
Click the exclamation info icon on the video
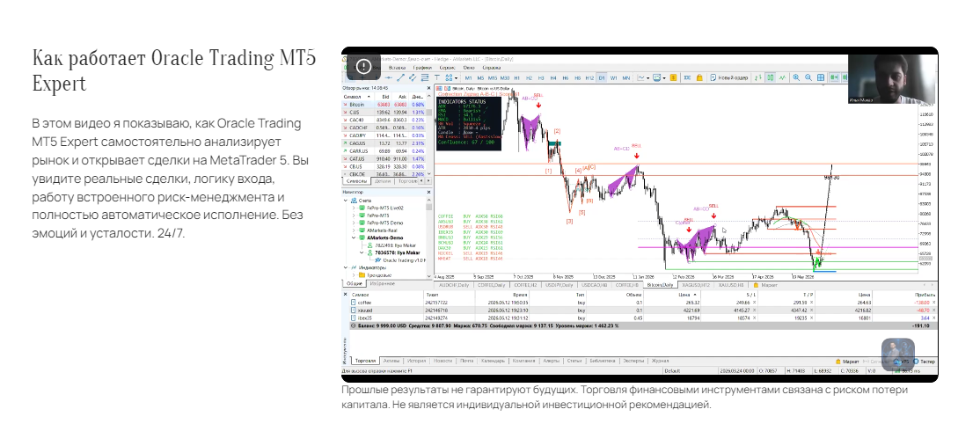pyautogui.click(x=363, y=66)
